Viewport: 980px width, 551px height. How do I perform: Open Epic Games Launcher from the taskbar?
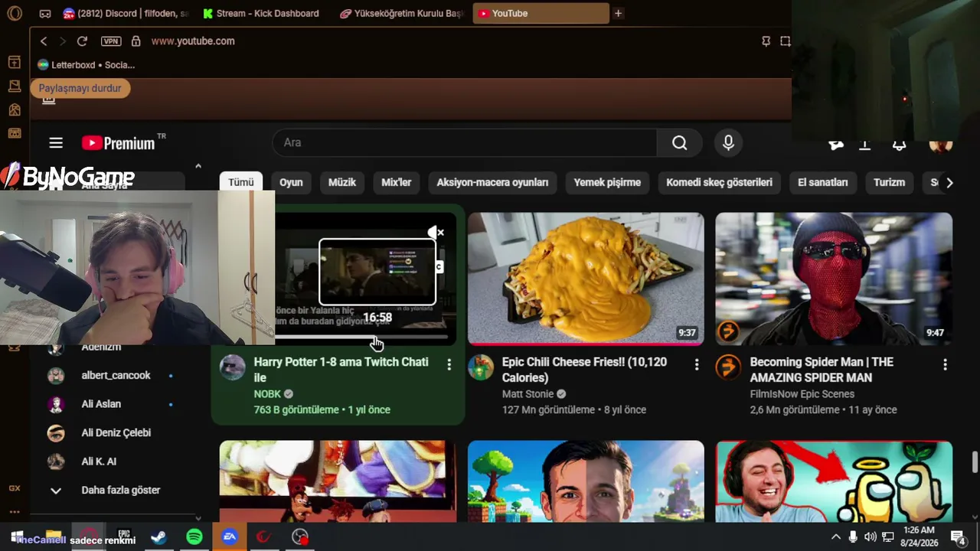click(x=123, y=534)
